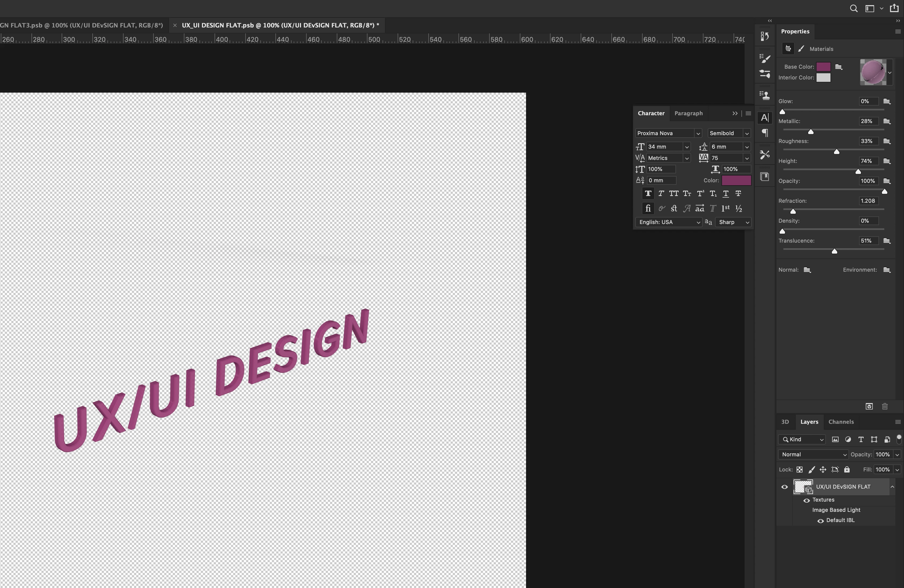The width and height of the screenshot is (904, 588).
Task: Click the Refraction value field
Action: point(868,201)
